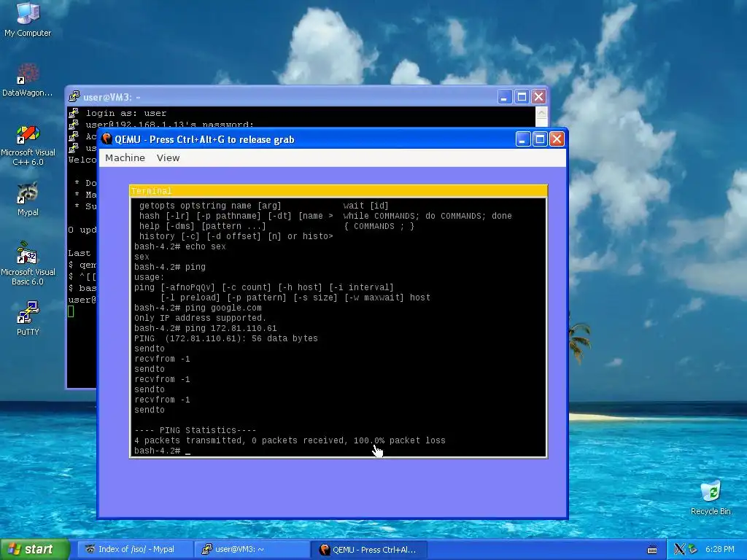This screenshot has height=560, width=747.
Task: Close the QEMU window
Action: coord(557,139)
